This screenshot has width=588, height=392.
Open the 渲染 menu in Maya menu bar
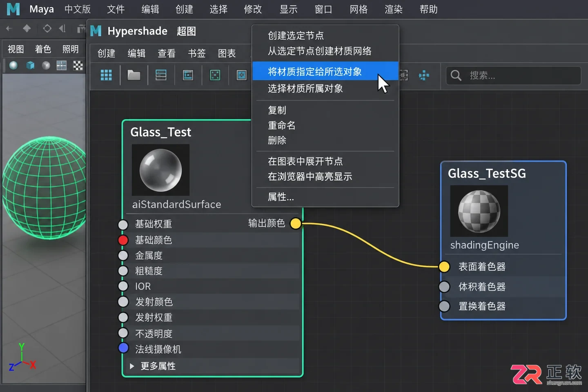(393, 9)
